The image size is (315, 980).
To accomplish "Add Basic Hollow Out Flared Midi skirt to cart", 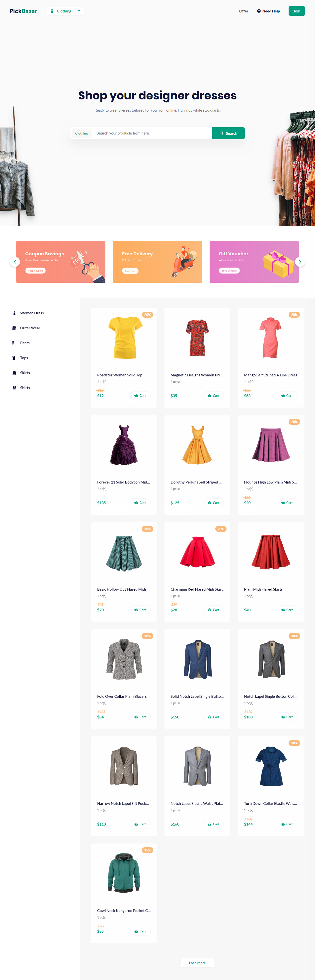I will (x=140, y=610).
